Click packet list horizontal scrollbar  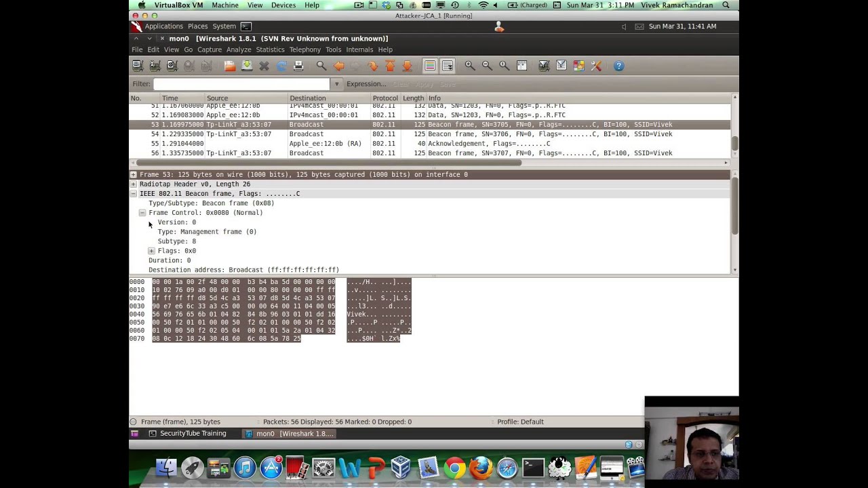[430, 163]
